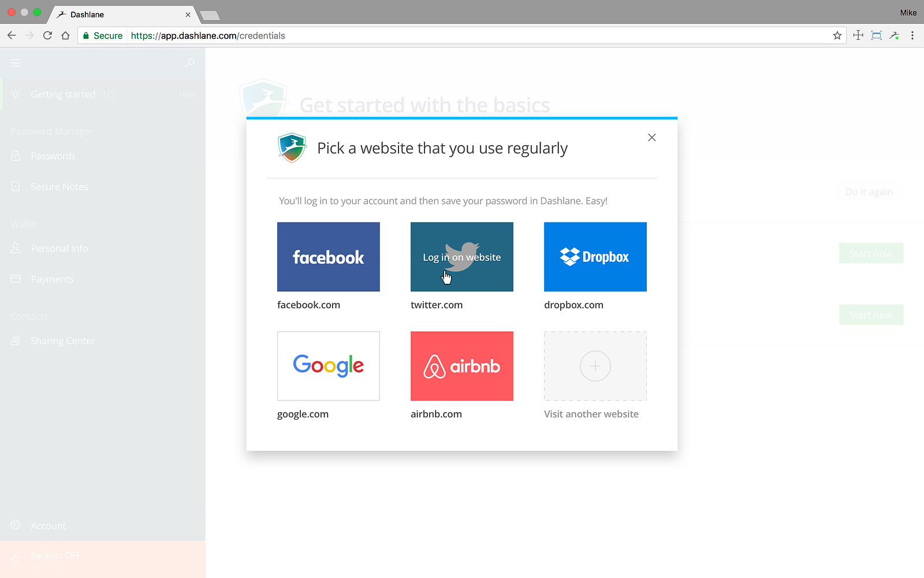Open Passwords in the sidebar
Image resolution: width=924 pixels, height=578 pixels.
pyautogui.click(x=102, y=156)
